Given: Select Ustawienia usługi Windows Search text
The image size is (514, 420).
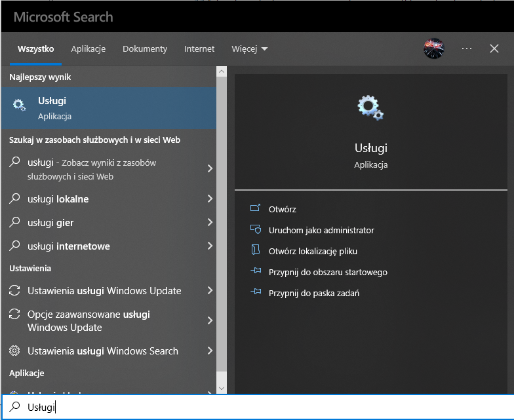Looking at the screenshot, I should (x=102, y=351).
